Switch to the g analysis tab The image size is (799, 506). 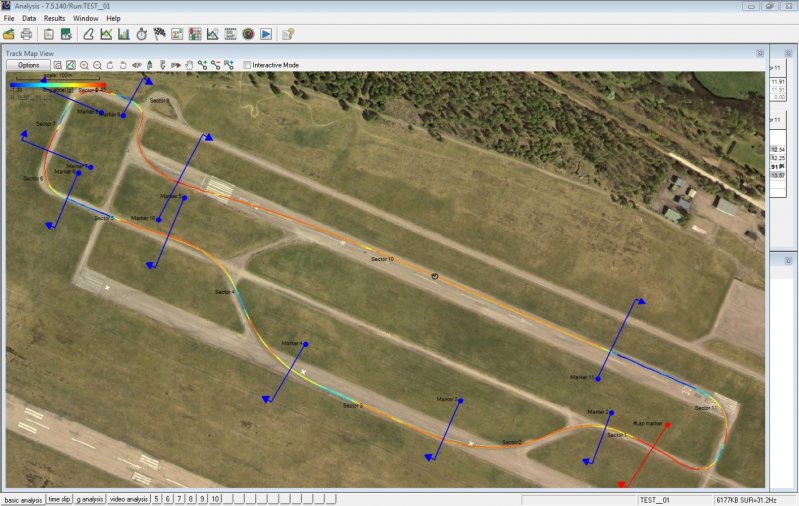click(90, 499)
